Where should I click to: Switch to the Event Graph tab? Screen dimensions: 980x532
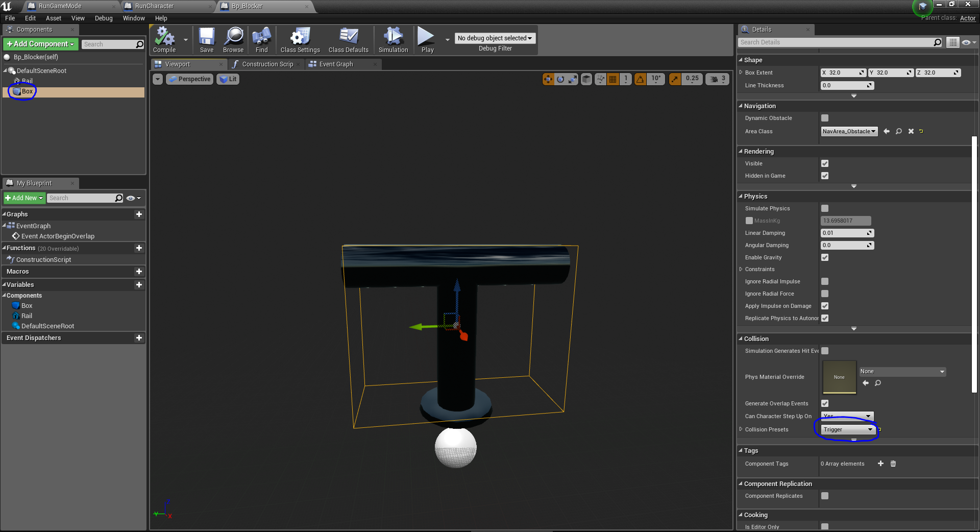(336, 64)
